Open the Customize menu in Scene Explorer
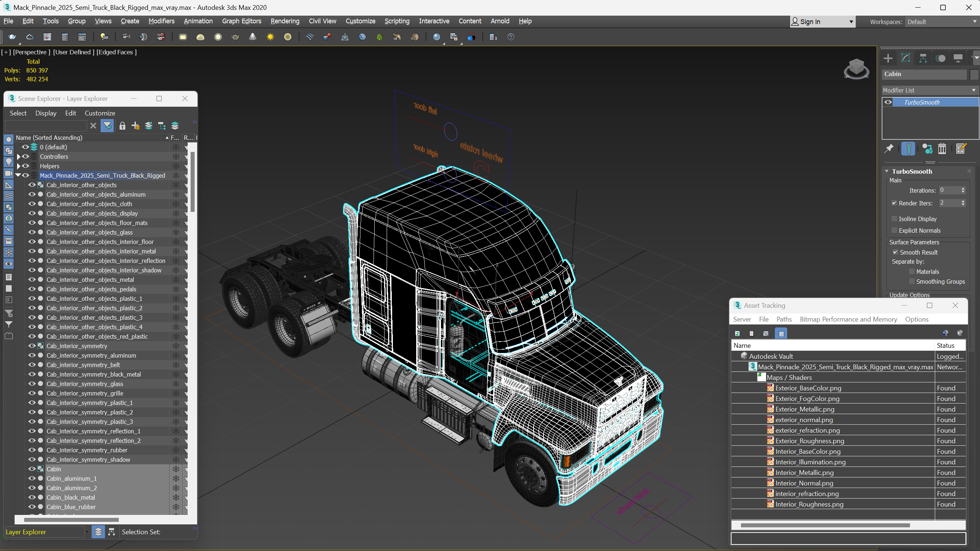Viewport: 980px width, 551px height. [99, 113]
